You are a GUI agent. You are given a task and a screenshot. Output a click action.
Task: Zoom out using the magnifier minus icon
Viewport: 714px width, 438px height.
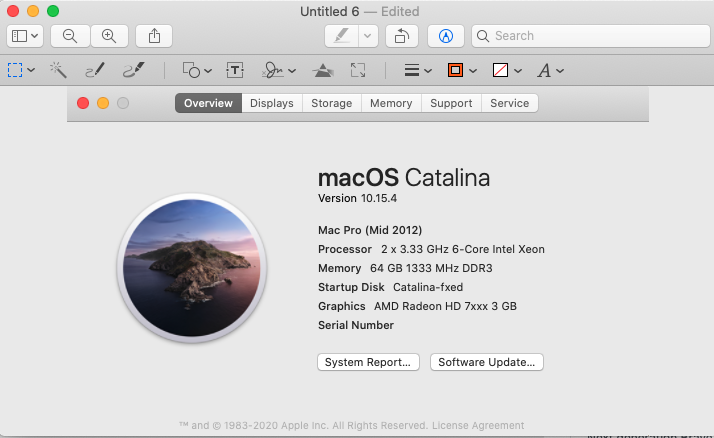tap(70, 36)
